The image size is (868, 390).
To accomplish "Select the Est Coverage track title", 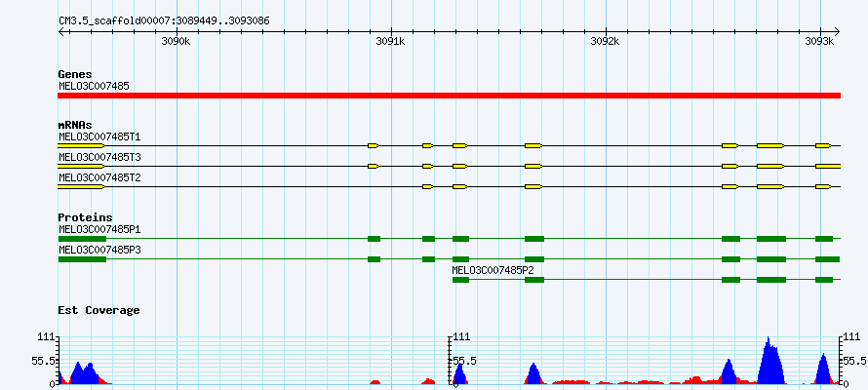I will pyautogui.click(x=99, y=310).
